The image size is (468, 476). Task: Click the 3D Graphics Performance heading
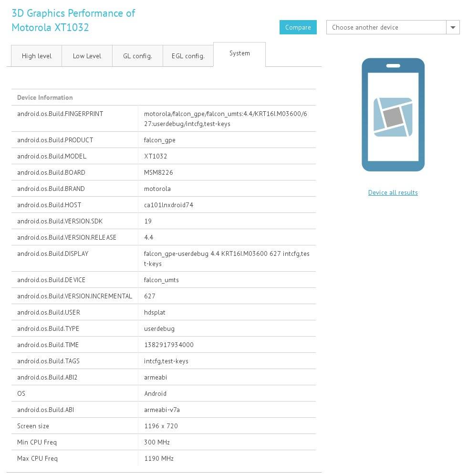click(x=73, y=21)
